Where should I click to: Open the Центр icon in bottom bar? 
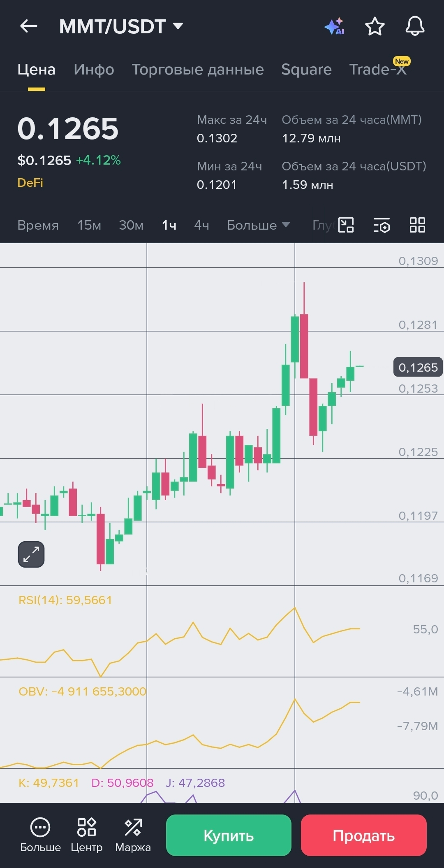click(x=87, y=835)
